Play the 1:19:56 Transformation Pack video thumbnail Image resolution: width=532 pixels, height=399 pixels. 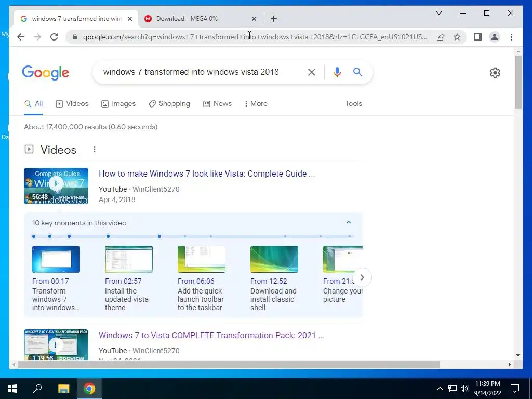click(56, 345)
